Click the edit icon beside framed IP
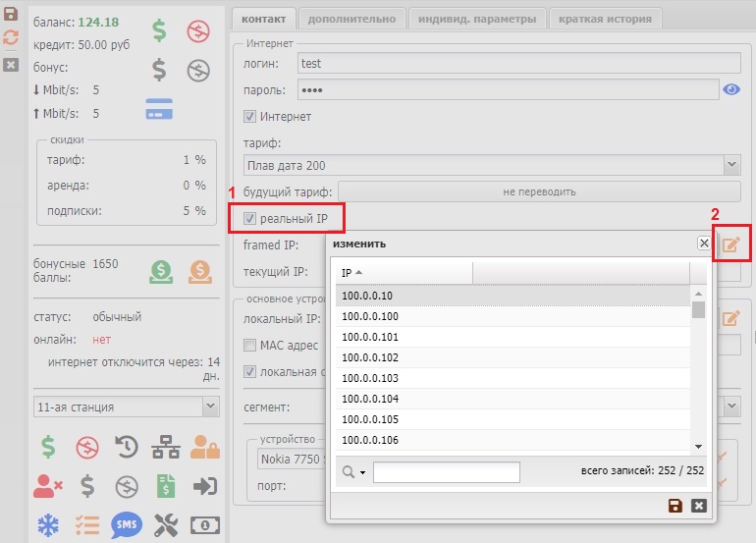This screenshot has width=756, height=543. pyautogui.click(x=730, y=244)
